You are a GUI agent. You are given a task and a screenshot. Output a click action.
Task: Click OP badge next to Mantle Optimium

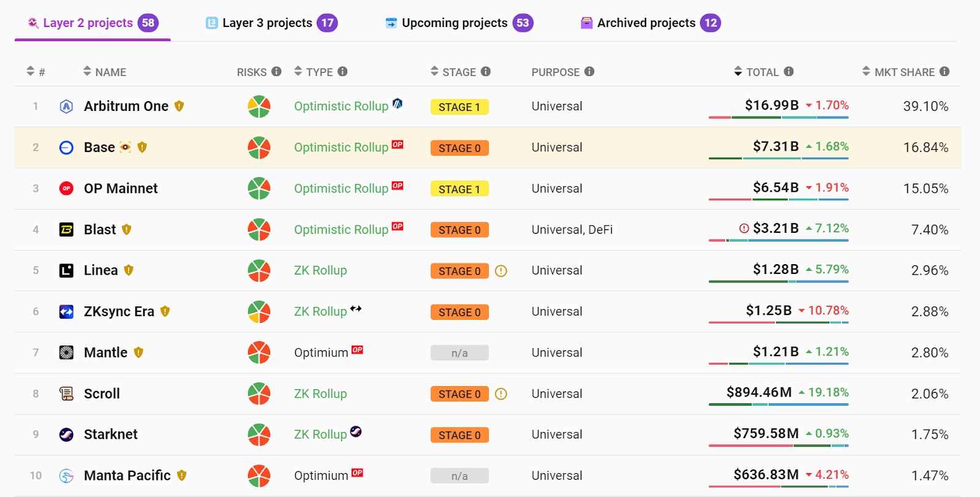click(x=358, y=349)
